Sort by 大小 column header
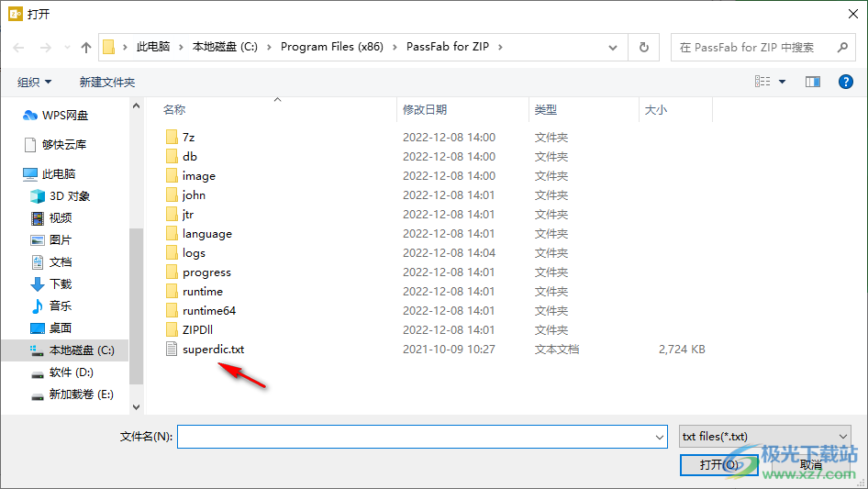This screenshot has width=868, height=489. pyautogui.click(x=656, y=110)
